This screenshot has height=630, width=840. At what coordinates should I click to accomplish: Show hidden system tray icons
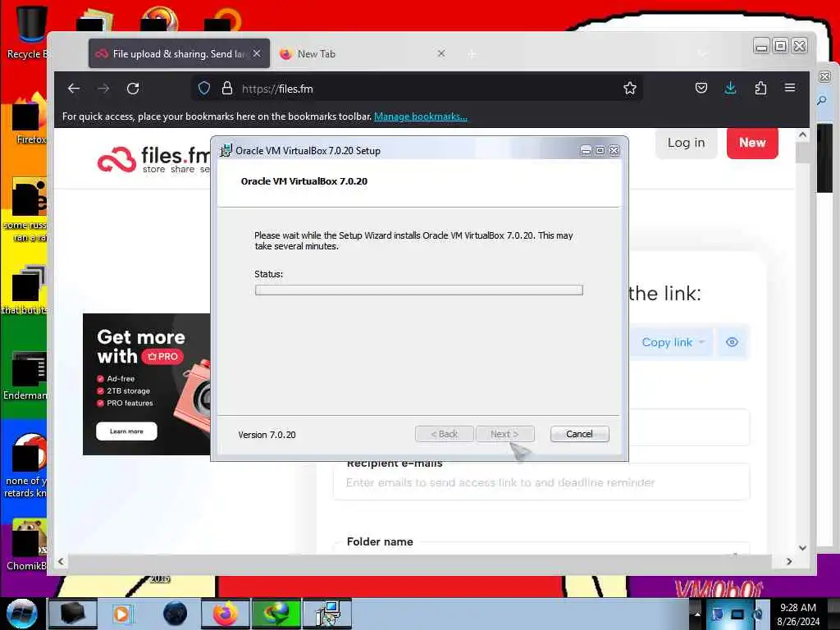697,614
